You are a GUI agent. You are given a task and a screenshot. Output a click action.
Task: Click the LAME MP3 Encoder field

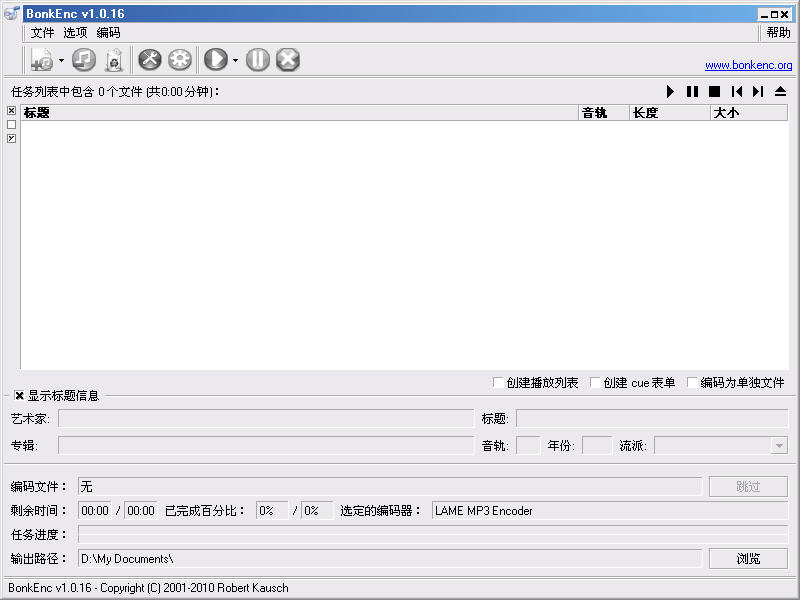[x=610, y=510]
